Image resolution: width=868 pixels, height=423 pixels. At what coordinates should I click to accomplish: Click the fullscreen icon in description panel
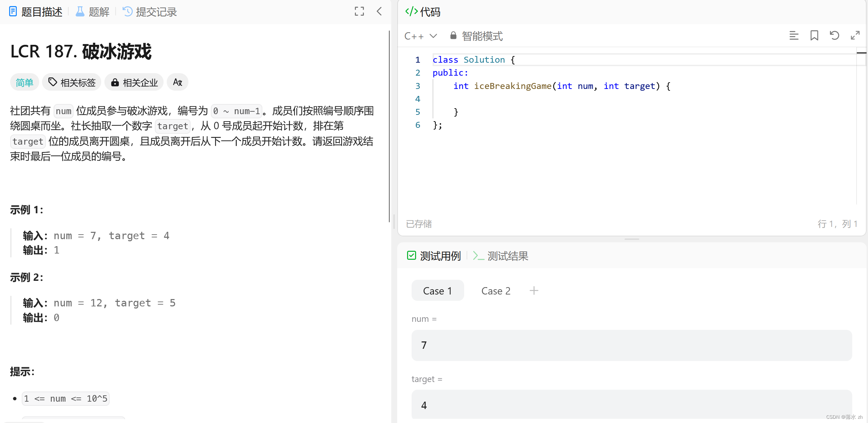359,12
